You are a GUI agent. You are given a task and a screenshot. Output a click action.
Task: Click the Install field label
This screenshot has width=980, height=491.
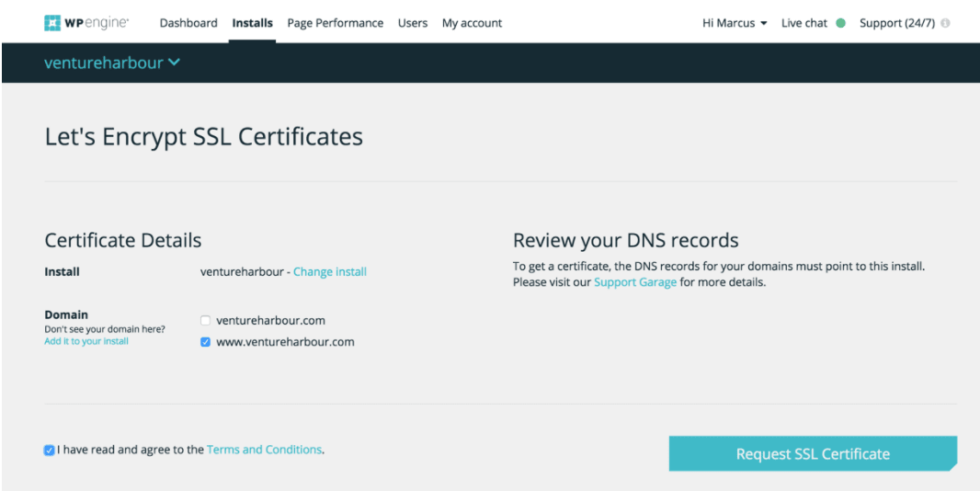pyautogui.click(x=62, y=272)
